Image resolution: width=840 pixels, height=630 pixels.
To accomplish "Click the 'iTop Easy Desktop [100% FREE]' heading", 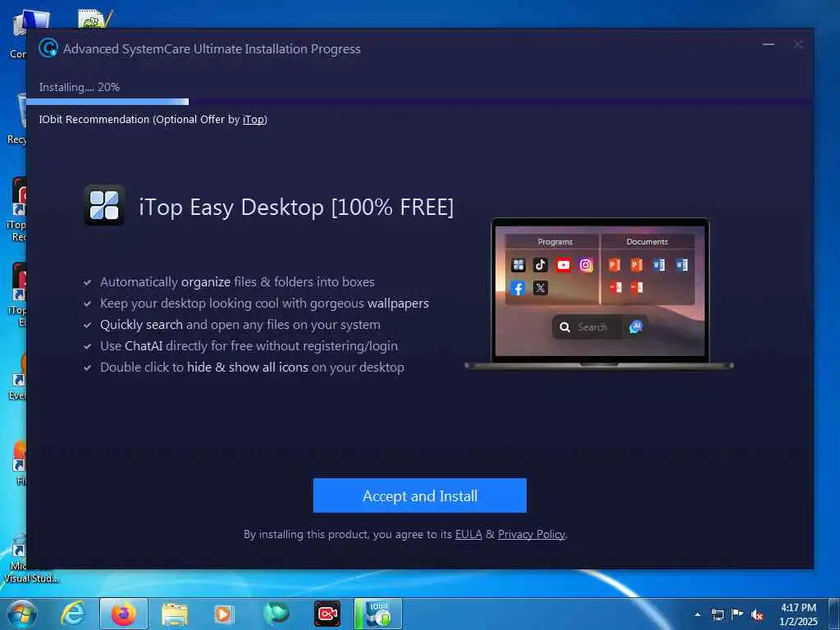I will (296, 208).
